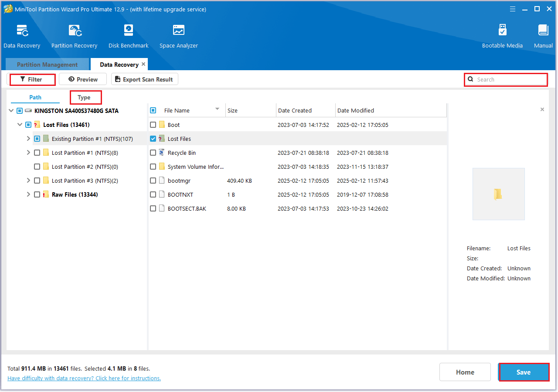The height and width of the screenshot is (392, 558).
Task: Click the Filter funnel button
Action: [32, 79]
